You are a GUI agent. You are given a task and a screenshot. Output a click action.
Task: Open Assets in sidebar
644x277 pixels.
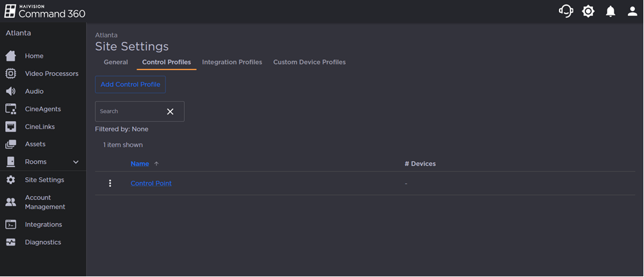pyautogui.click(x=35, y=144)
